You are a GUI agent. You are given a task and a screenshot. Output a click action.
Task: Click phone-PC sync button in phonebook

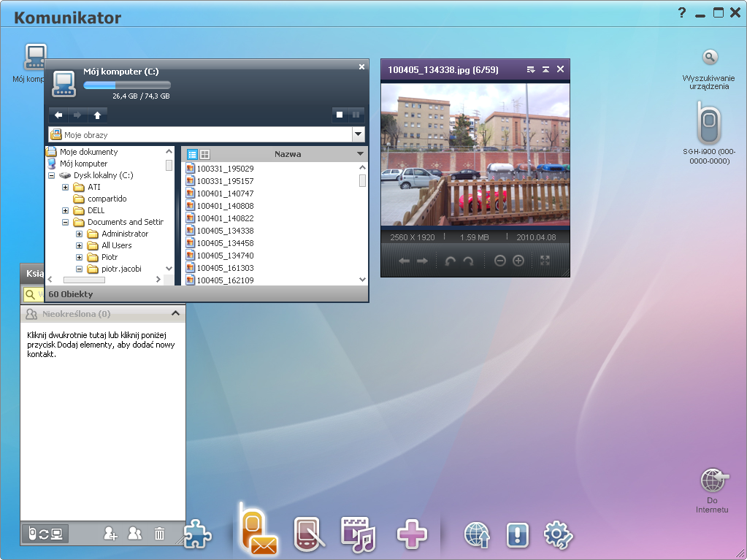click(45, 534)
